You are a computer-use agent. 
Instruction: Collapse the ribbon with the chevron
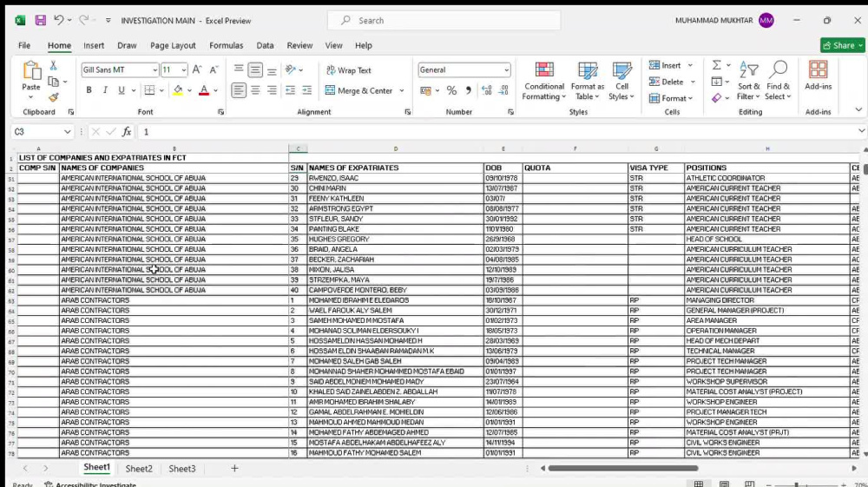coord(858,110)
